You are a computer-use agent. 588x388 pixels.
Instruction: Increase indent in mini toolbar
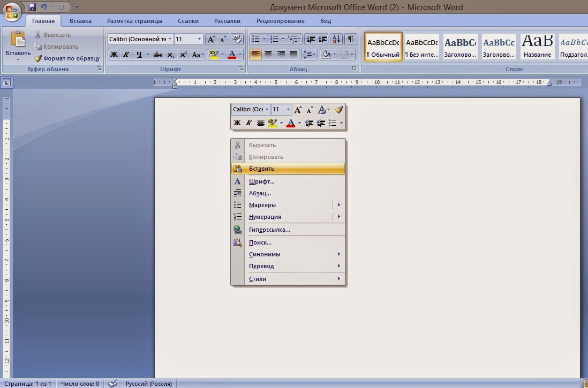[321, 123]
